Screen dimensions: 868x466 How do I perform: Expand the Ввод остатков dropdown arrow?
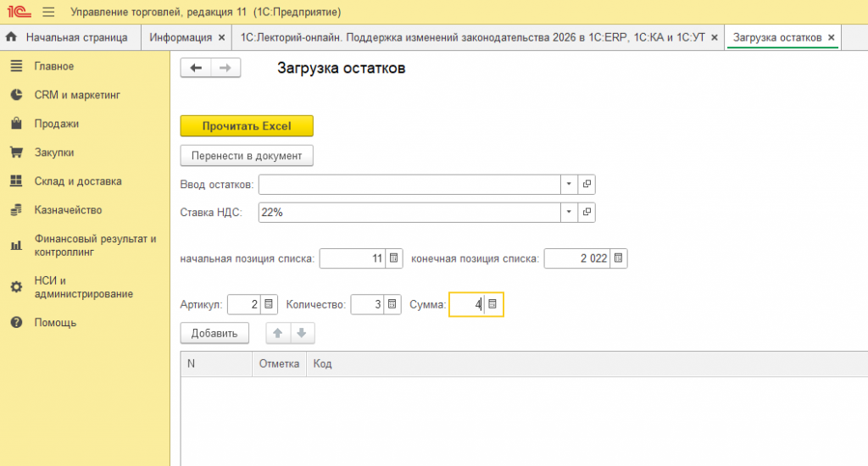pos(569,185)
